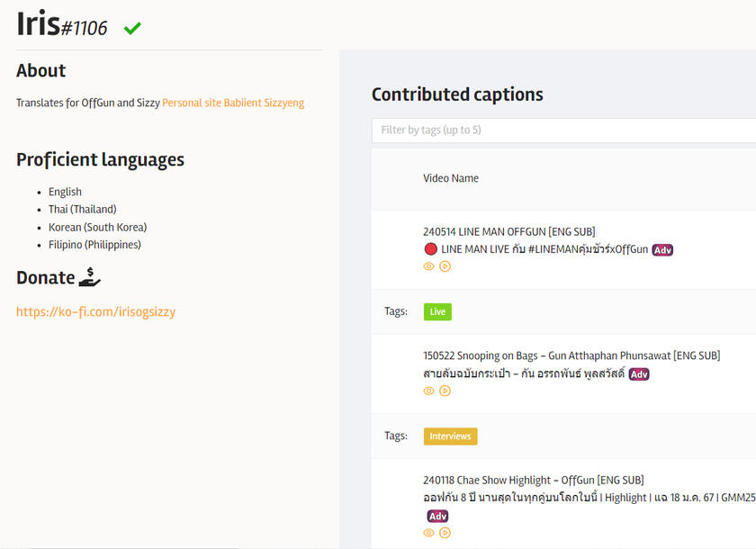Open the Filter by tags dropdown field
Viewport: 756px width, 549px height.
tap(563, 130)
